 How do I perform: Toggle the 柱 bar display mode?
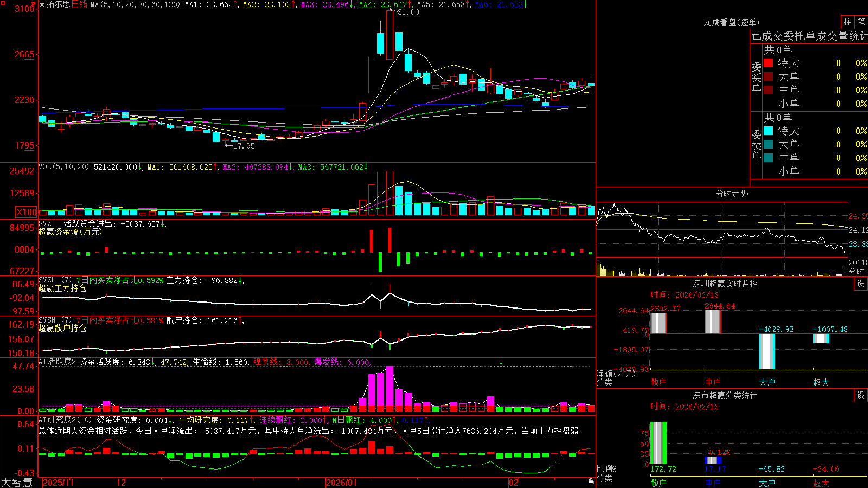pyautogui.click(x=847, y=22)
